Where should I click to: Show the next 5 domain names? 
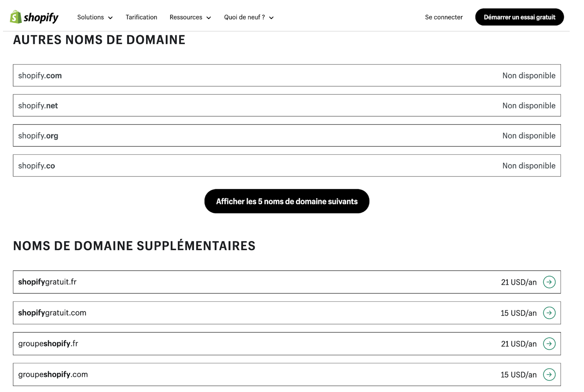[x=287, y=201]
